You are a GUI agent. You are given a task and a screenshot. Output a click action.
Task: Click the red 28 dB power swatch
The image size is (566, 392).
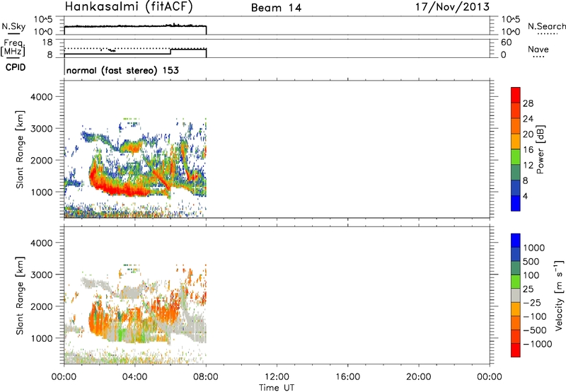pyautogui.click(x=516, y=95)
